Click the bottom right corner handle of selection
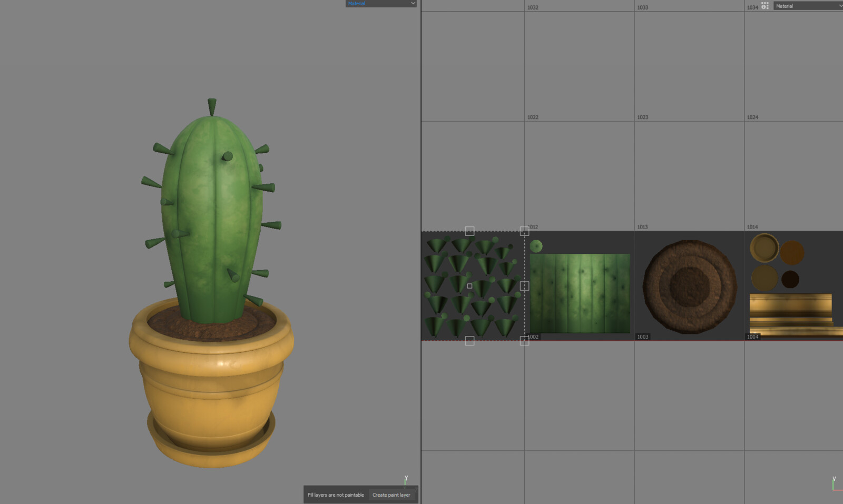The height and width of the screenshot is (504, 843). pos(524,341)
